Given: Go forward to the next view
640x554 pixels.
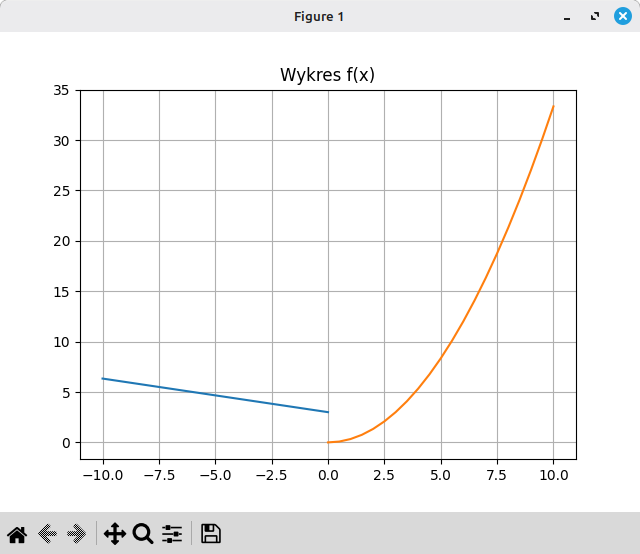Looking at the screenshot, I should pyautogui.click(x=77, y=534).
